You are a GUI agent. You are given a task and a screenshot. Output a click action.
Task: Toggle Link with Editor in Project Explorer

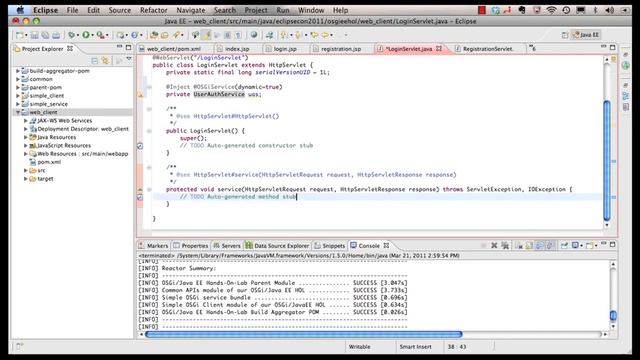pos(106,61)
